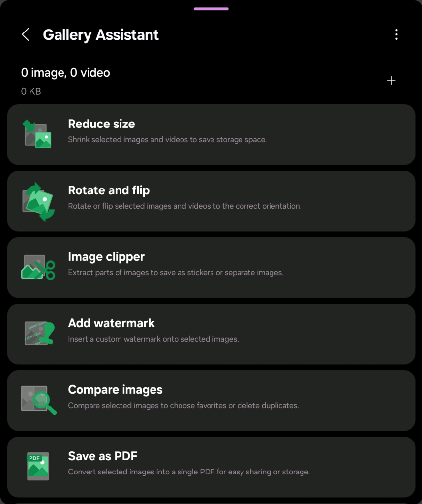Open the Add watermark feature
Image resolution: width=422 pixels, height=504 pixels.
(111, 323)
